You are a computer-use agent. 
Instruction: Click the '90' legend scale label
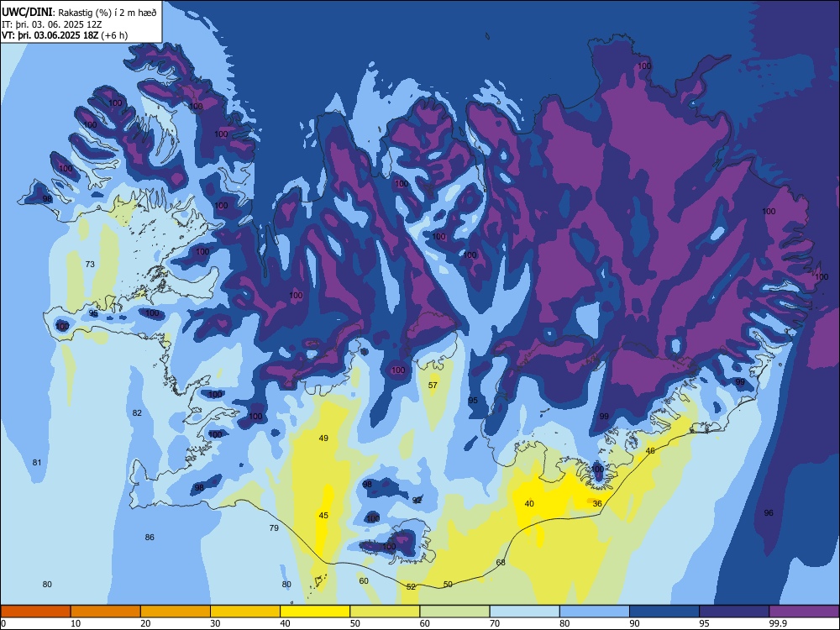tap(635, 623)
